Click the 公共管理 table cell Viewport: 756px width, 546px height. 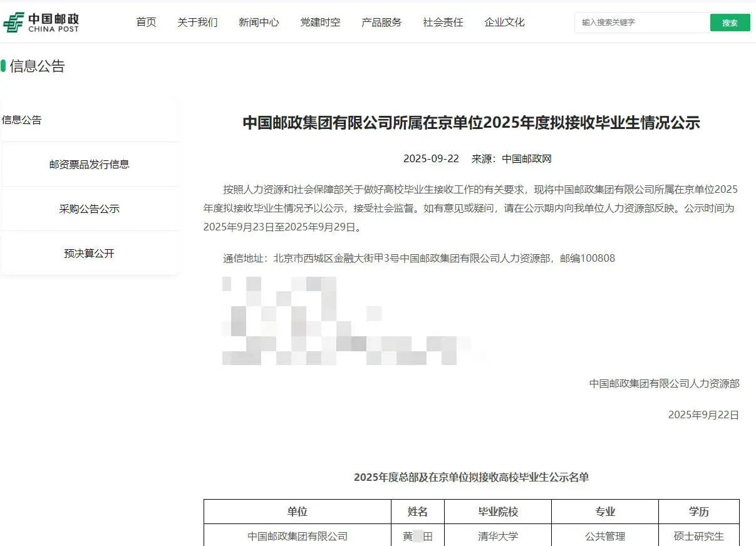(605, 536)
